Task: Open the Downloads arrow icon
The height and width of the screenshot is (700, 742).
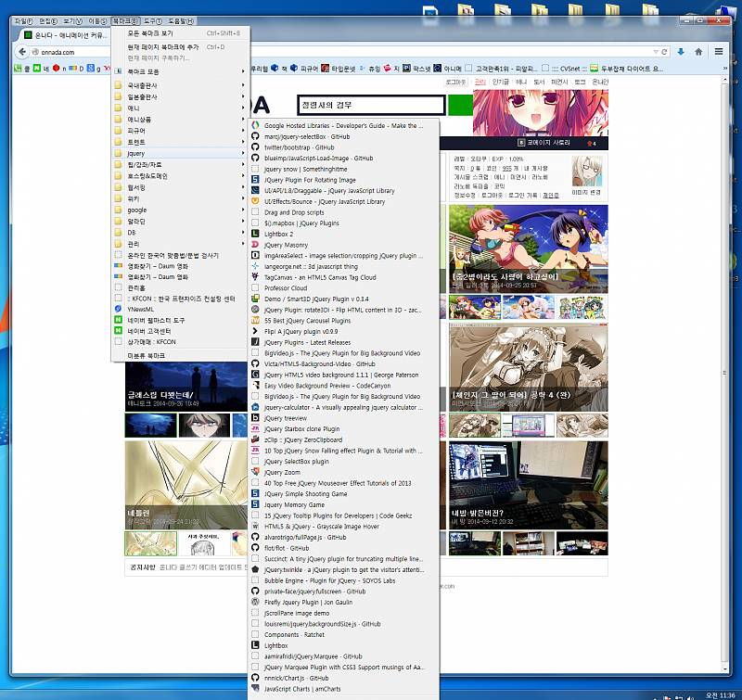Action: point(681,51)
